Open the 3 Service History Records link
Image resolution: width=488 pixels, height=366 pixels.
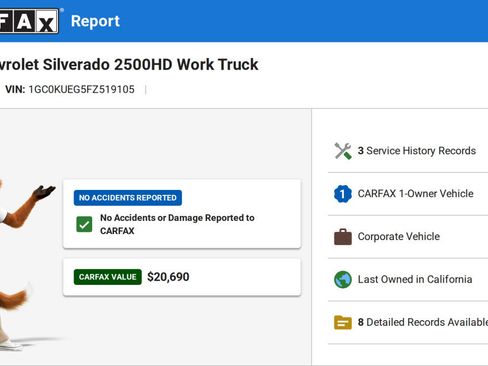[417, 151]
